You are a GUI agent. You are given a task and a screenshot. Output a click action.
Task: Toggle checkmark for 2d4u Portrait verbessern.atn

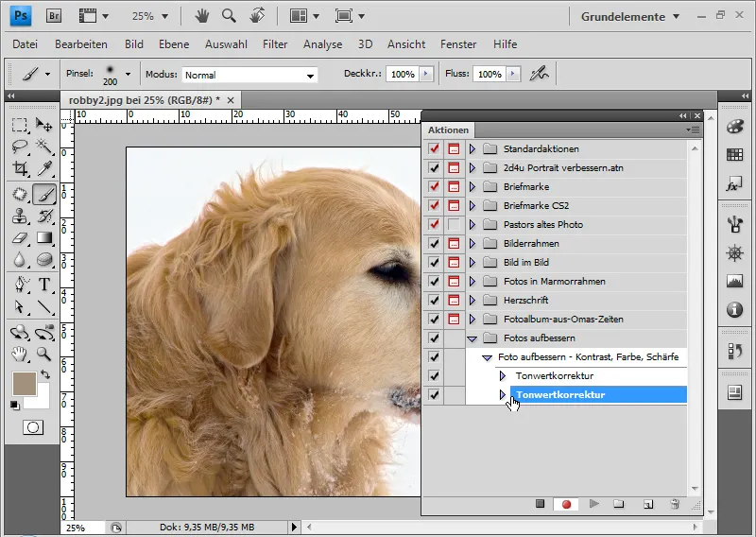434,168
